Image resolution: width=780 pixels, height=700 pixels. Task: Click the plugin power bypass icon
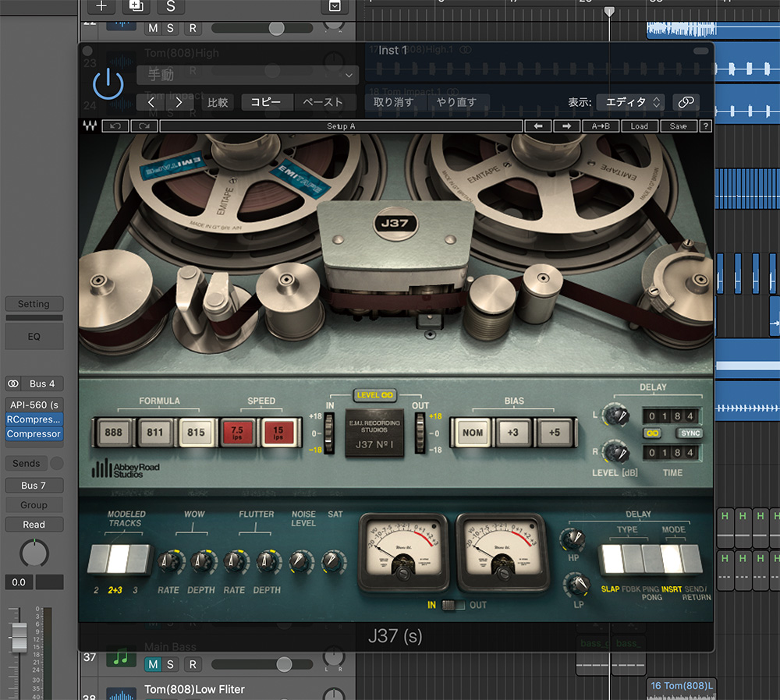point(108,83)
